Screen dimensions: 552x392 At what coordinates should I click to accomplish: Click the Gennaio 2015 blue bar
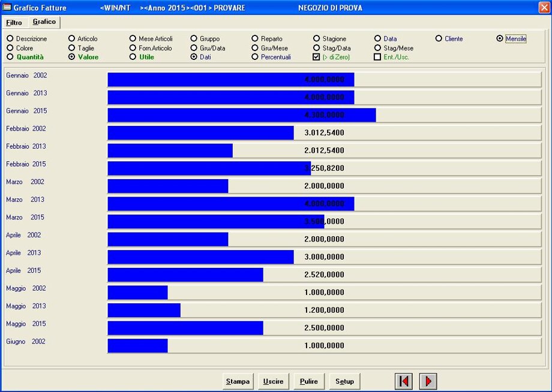pos(241,114)
